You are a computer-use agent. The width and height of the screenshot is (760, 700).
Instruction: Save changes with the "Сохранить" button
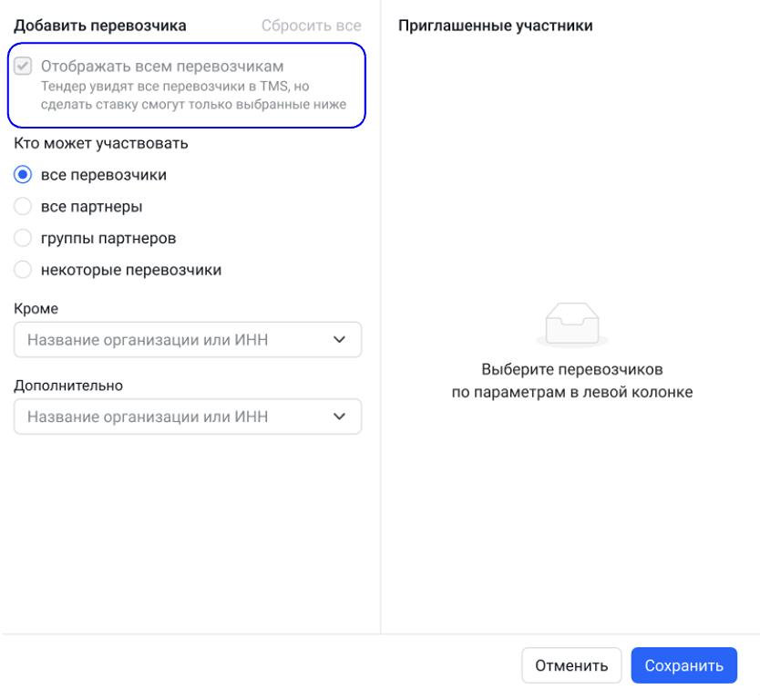coord(683,665)
